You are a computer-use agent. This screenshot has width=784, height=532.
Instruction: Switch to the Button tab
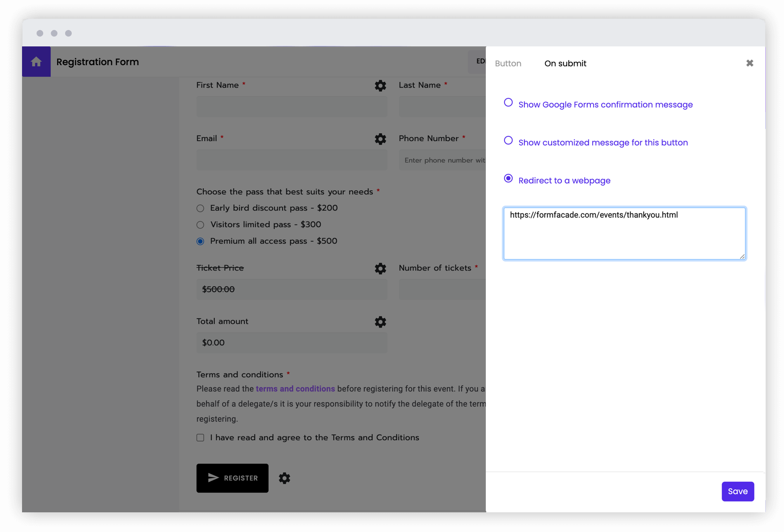(508, 63)
